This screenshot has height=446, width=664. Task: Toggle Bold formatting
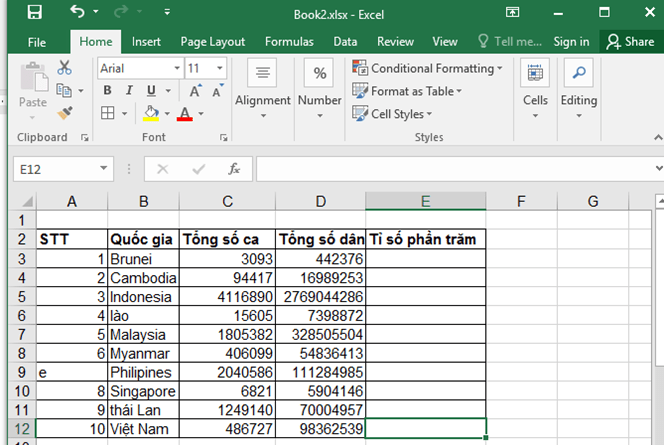(107, 91)
